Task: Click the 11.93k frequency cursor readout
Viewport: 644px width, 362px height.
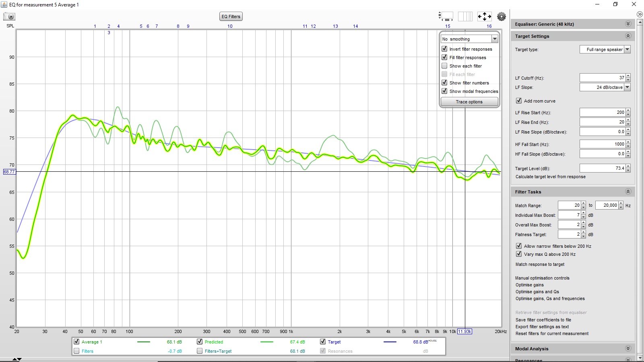Action: (x=464, y=331)
